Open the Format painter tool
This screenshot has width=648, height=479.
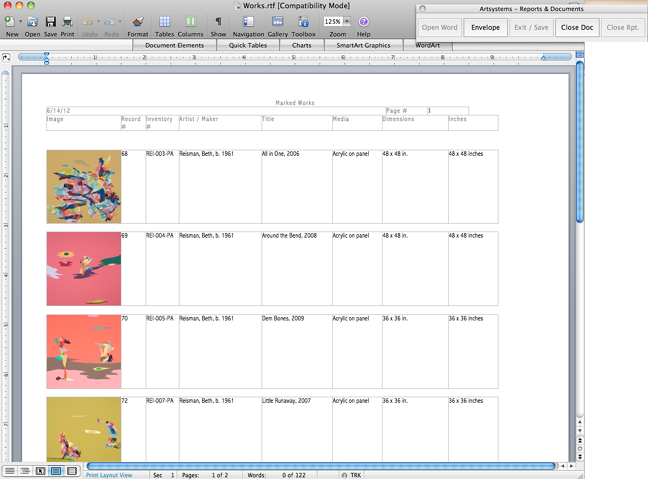click(x=137, y=21)
